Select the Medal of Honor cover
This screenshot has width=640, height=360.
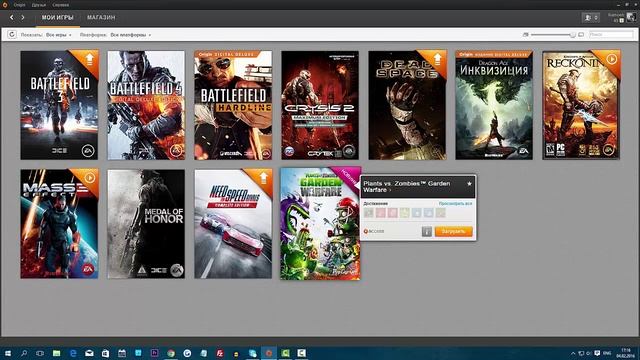(146, 224)
